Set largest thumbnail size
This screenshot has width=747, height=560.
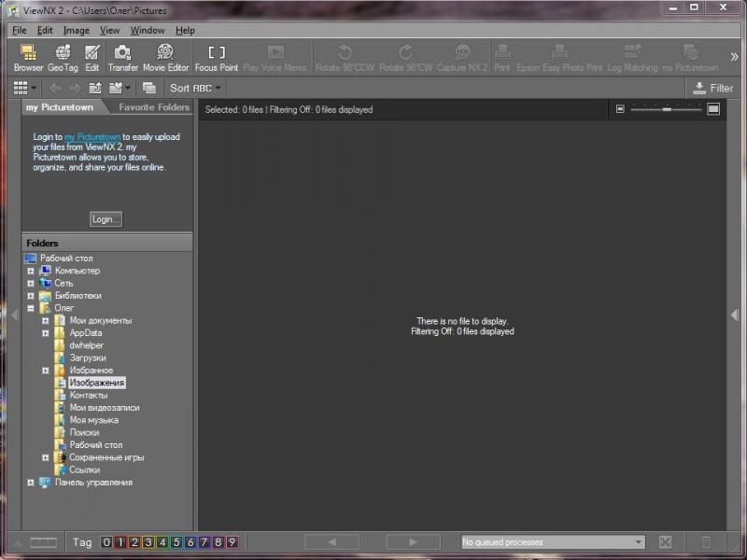click(713, 109)
